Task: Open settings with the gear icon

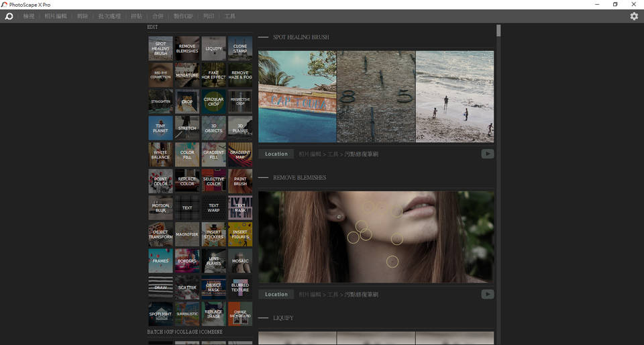Action: pos(634,16)
